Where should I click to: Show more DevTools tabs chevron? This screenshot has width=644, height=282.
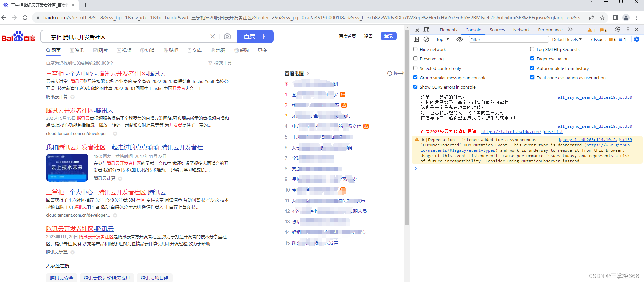pyautogui.click(x=570, y=29)
